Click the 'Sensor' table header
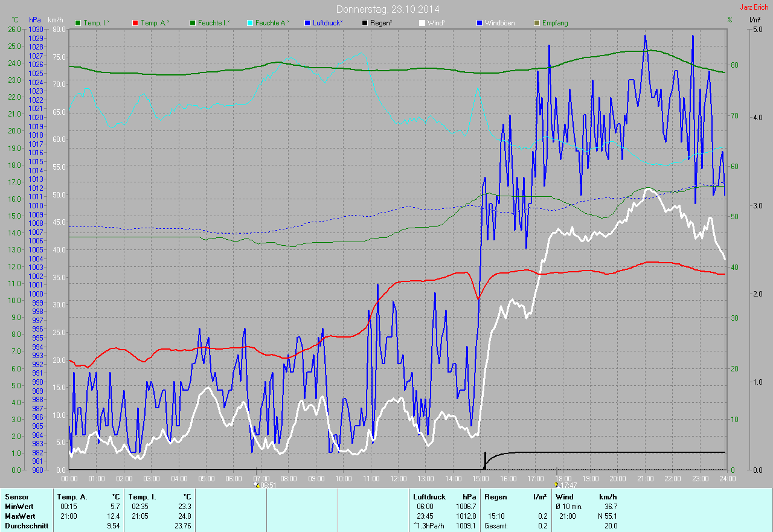The height and width of the screenshot is (532, 773). point(16,497)
